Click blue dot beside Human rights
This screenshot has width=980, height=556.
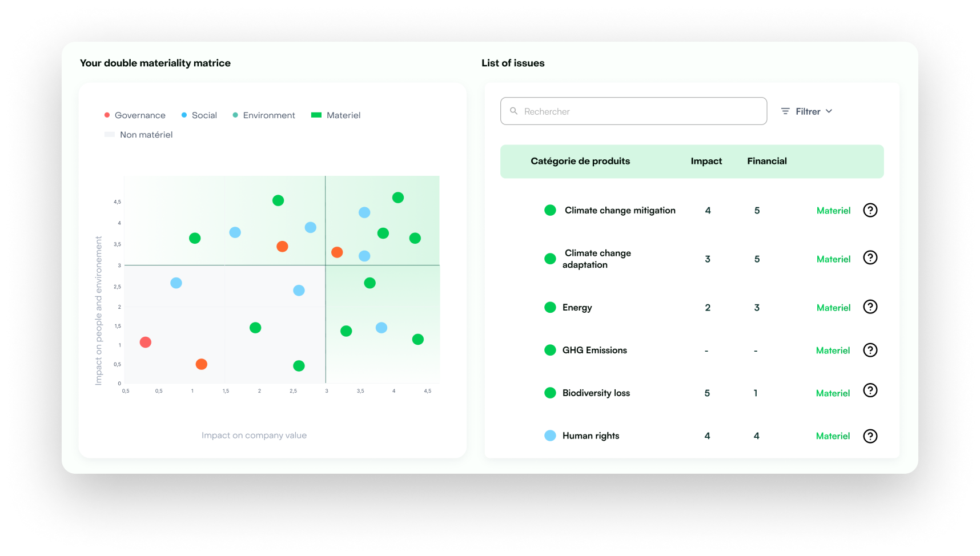tap(550, 436)
